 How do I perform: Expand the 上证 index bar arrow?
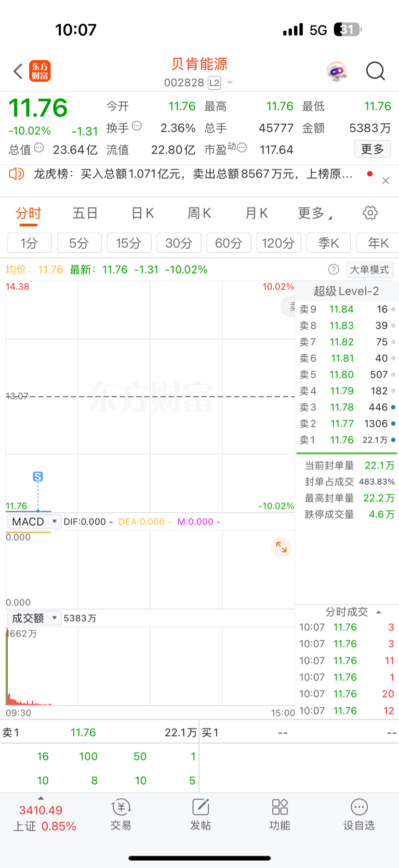(41, 798)
